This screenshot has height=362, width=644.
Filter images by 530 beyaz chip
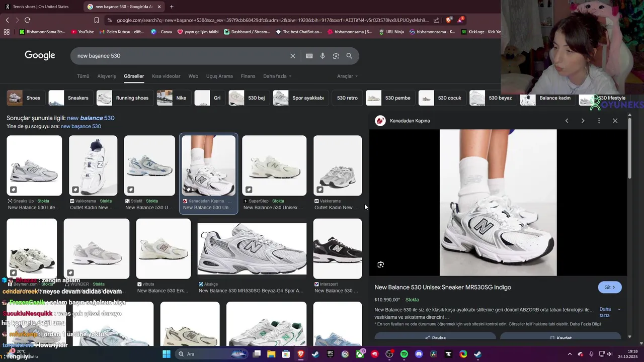point(493,98)
